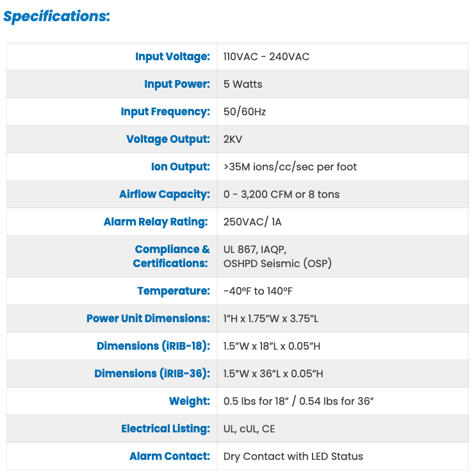The image size is (476, 474).
Task: Select the Input Power label
Action: (x=177, y=84)
